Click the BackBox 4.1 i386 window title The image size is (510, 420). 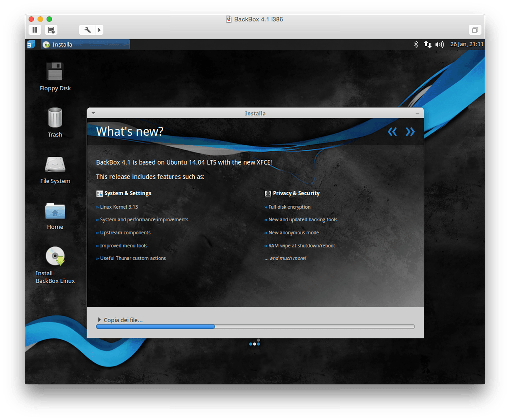[x=258, y=19]
